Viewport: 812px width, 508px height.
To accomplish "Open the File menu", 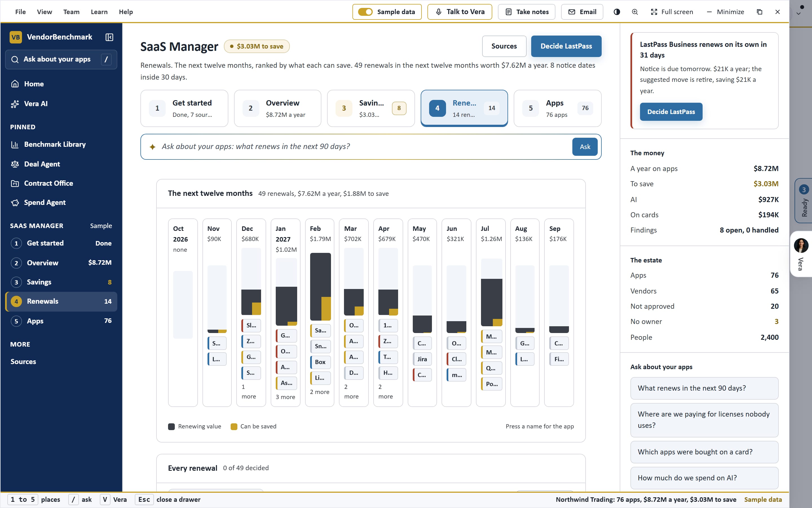I will click(x=21, y=12).
